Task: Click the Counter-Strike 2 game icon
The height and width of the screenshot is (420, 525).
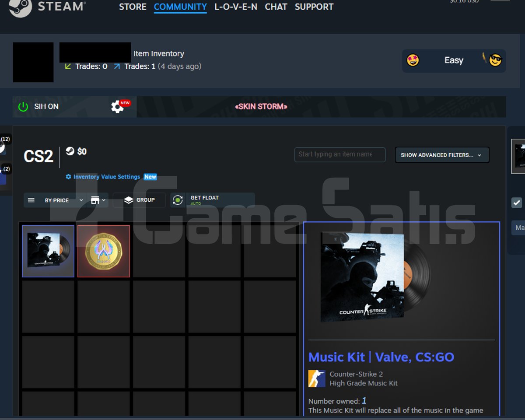Action: (x=317, y=378)
